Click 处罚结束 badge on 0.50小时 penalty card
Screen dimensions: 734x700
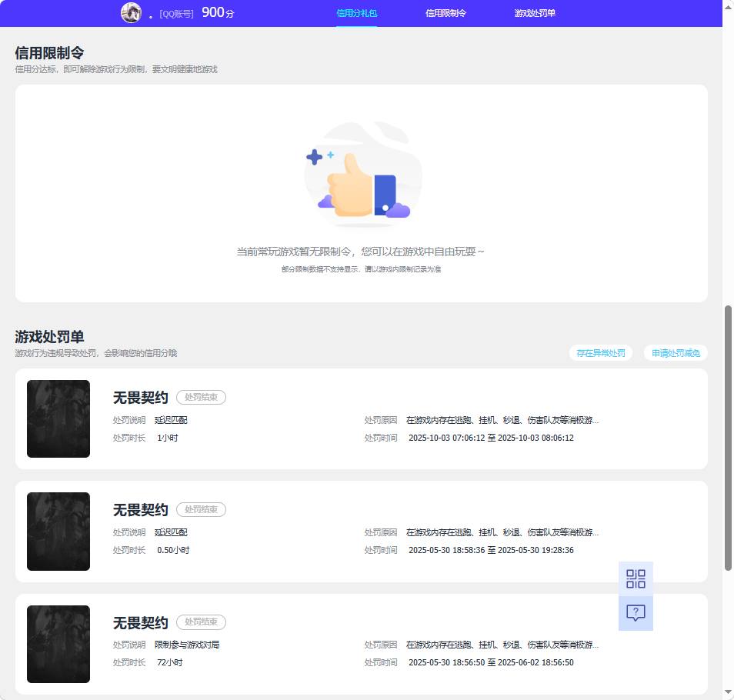click(x=201, y=509)
